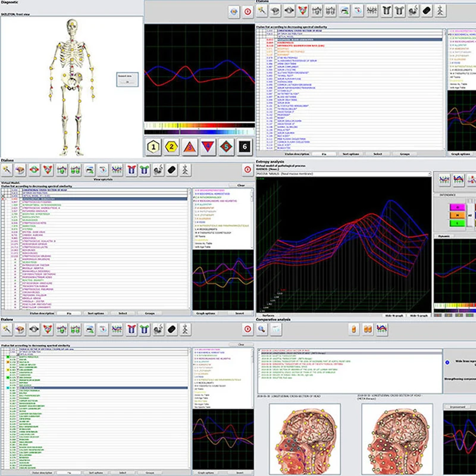The width and height of the screenshot is (476, 476).
Task: Select the black square level 6 icon
Action: 245,148
